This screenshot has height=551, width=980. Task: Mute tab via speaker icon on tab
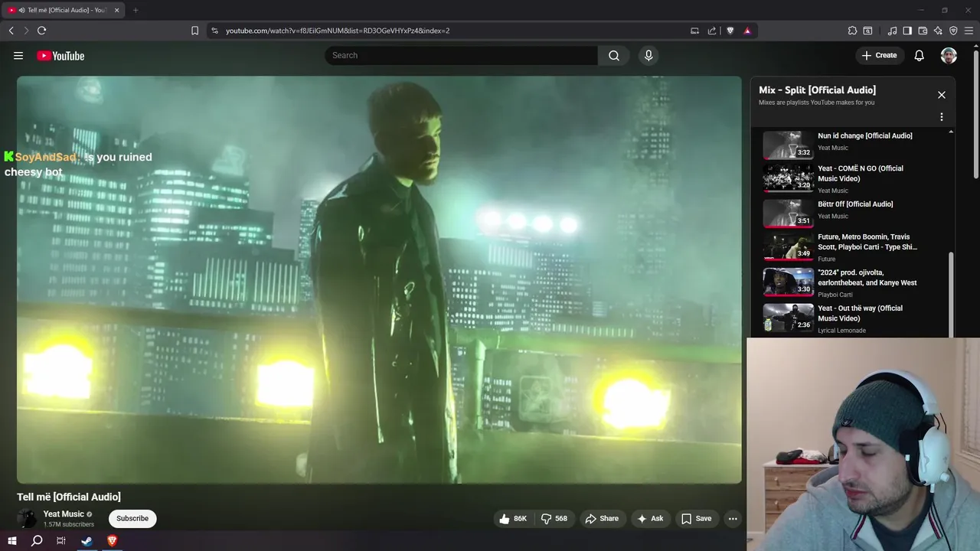click(x=21, y=10)
